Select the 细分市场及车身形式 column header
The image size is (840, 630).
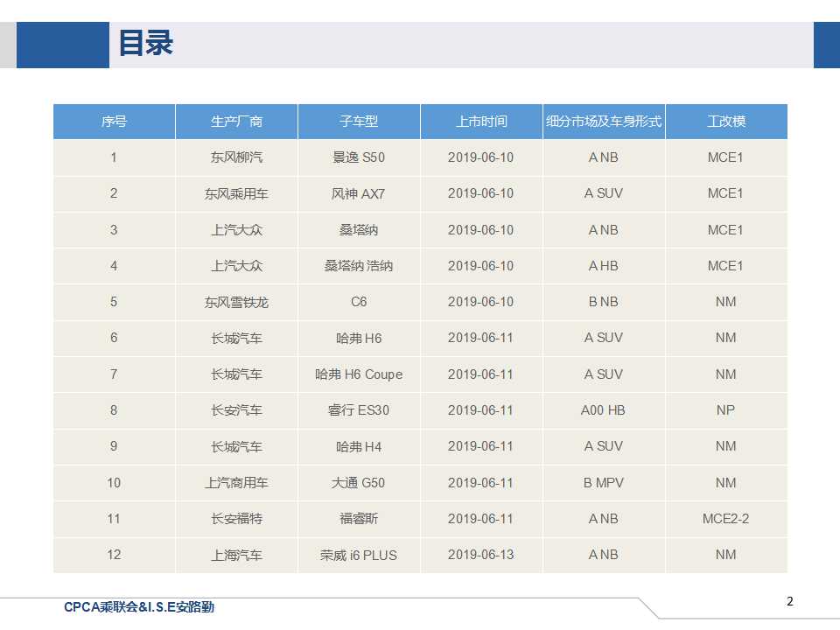click(x=604, y=122)
